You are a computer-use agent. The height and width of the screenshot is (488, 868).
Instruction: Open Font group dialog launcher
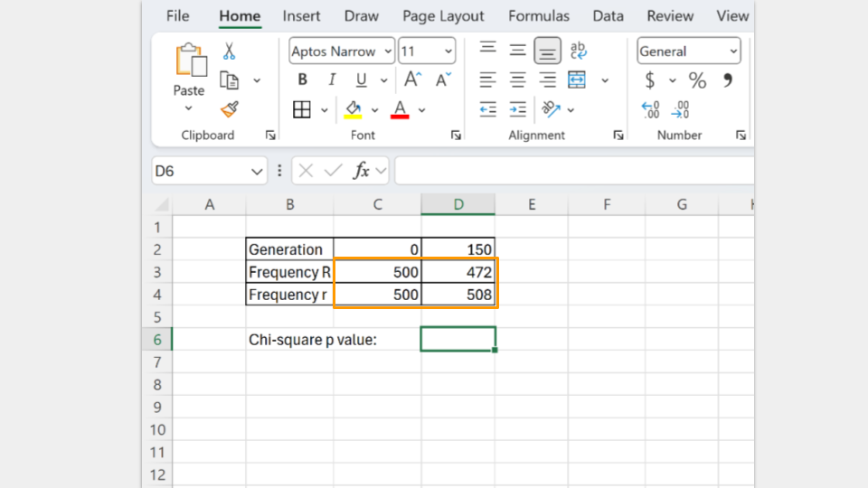tap(456, 135)
